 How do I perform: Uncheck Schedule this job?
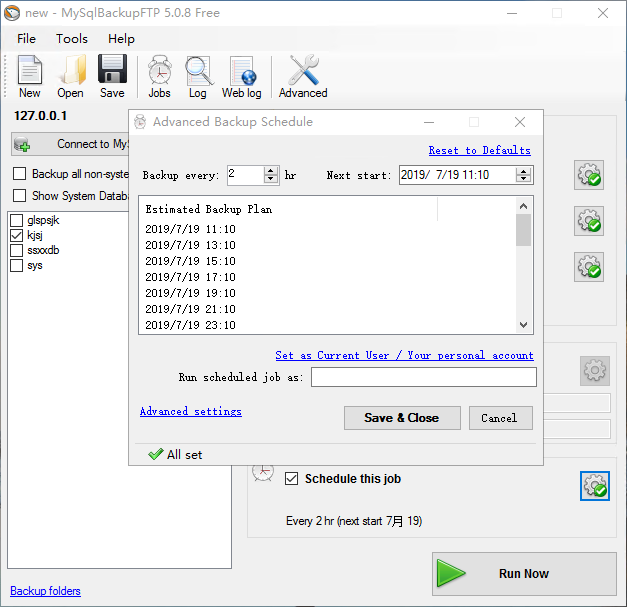291,479
